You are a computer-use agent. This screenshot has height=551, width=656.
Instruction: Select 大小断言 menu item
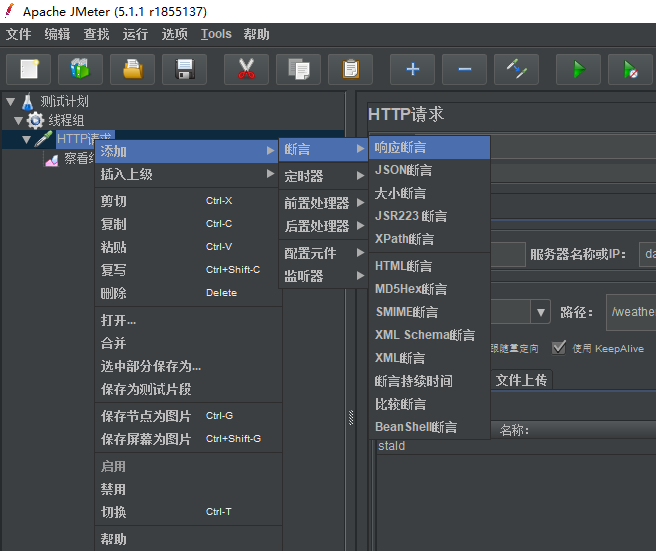tap(429, 193)
